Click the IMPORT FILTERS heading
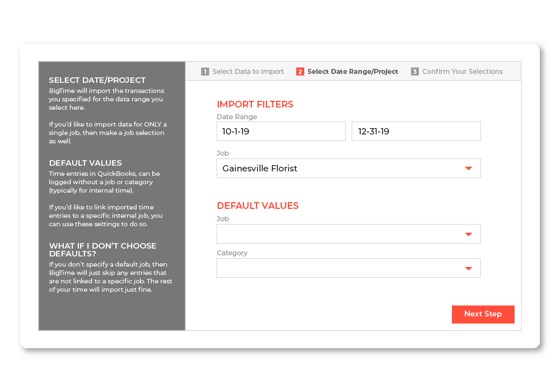 [x=255, y=104]
